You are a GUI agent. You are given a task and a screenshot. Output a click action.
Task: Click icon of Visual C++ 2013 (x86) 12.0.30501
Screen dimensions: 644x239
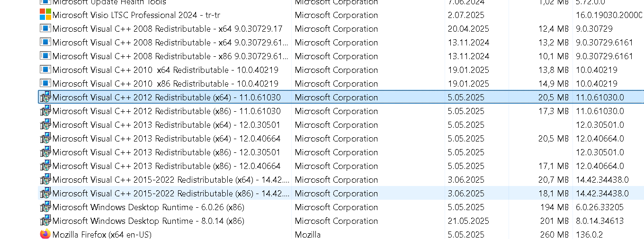click(45, 152)
